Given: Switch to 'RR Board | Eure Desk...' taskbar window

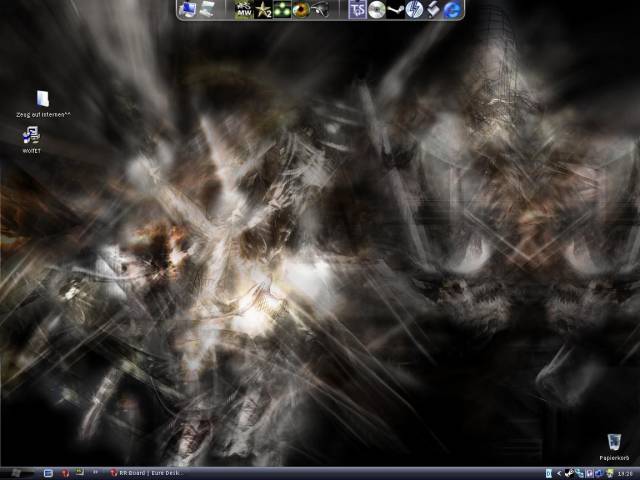Looking at the screenshot, I should (148, 473).
